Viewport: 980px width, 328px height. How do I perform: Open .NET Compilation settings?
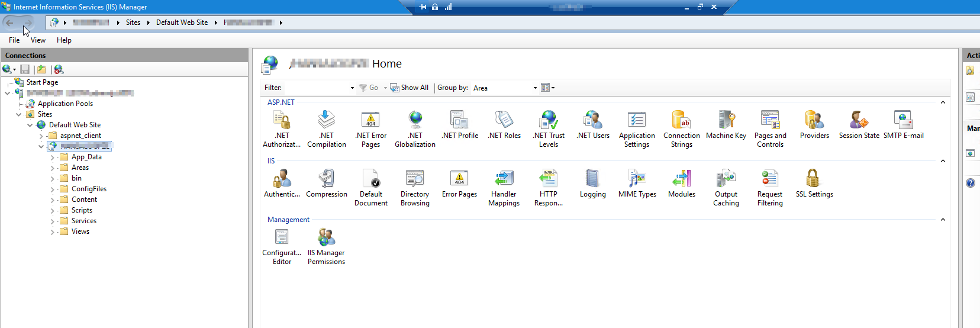click(x=327, y=128)
